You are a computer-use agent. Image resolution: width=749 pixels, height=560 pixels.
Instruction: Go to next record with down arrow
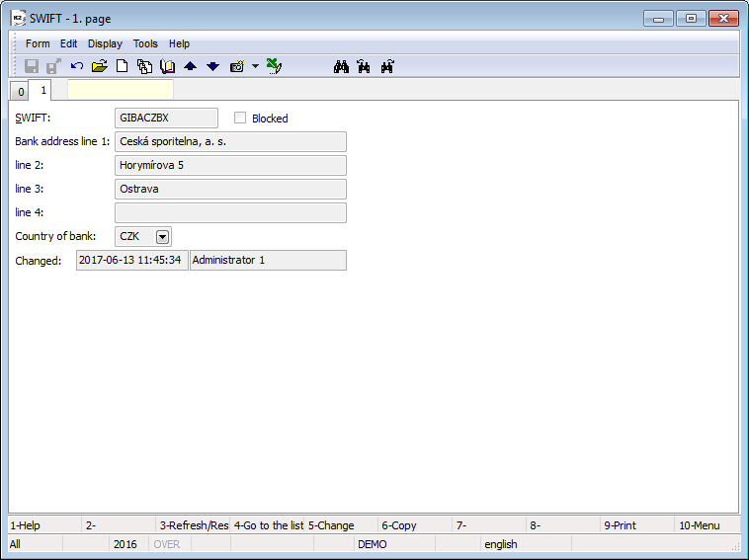(213, 66)
